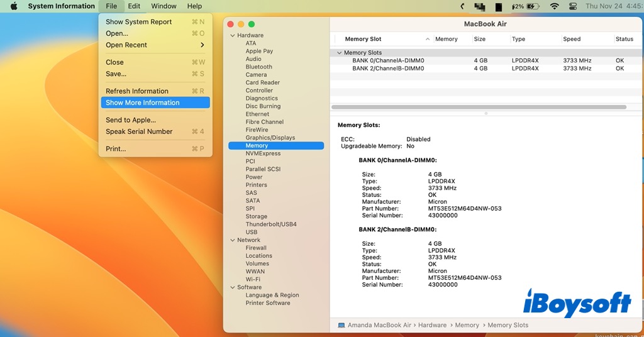Image resolution: width=644 pixels, height=337 pixels.
Task: Choose Speak Serial Number
Action: pyautogui.click(x=155, y=131)
